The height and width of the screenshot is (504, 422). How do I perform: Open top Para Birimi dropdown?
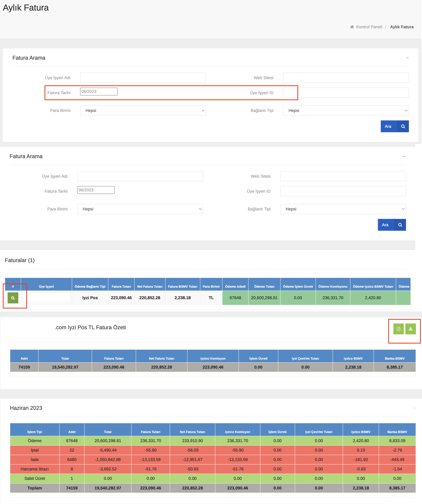pos(143,111)
